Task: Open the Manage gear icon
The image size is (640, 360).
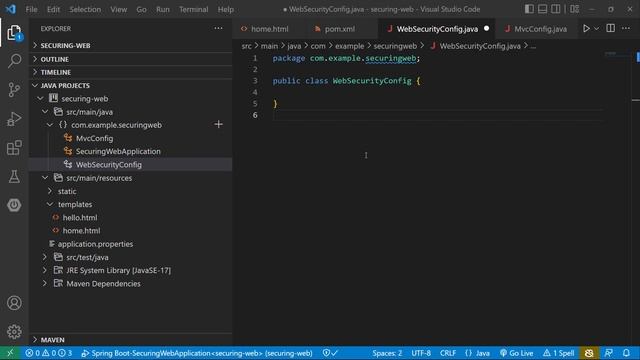Action: [x=14, y=331]
